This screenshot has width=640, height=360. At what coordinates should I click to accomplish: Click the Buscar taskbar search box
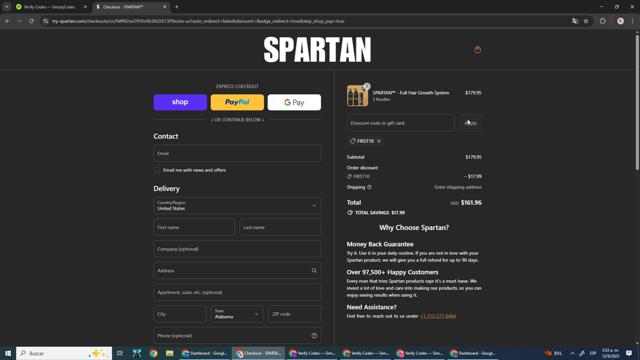(64, 353)
